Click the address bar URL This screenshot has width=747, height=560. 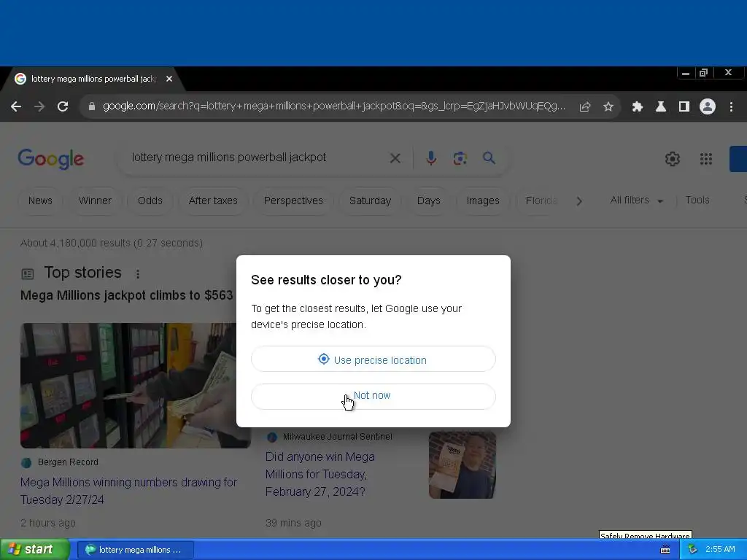tap(333, 106)
